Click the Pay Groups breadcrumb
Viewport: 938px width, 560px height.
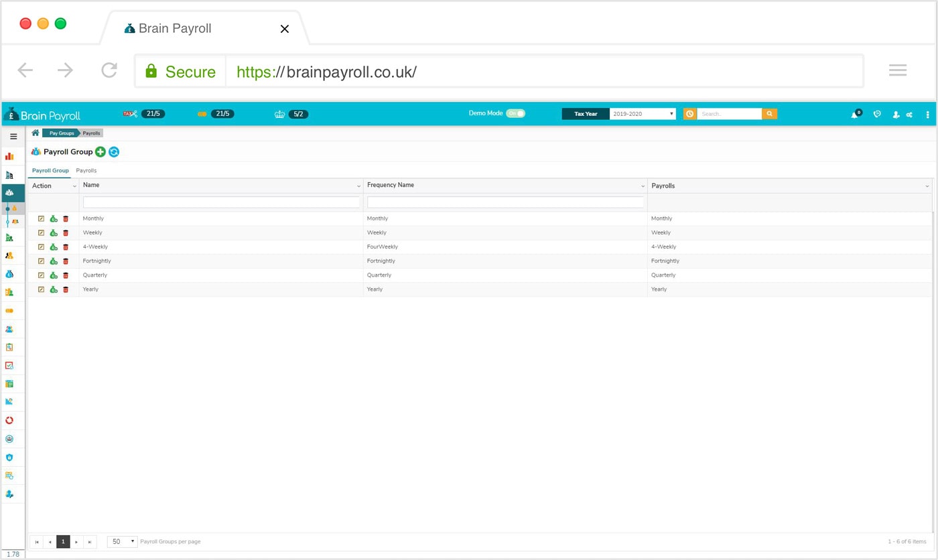[62, 133]
